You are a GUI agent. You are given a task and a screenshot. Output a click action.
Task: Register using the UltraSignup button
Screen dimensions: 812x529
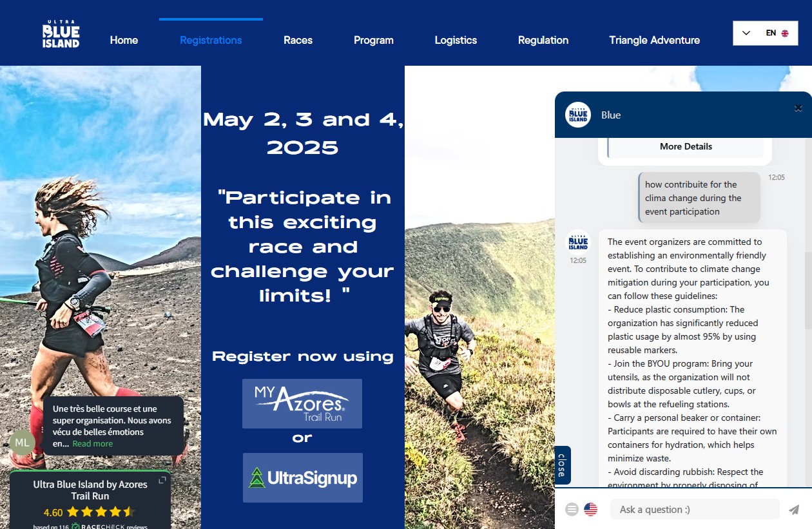point(303,477)
